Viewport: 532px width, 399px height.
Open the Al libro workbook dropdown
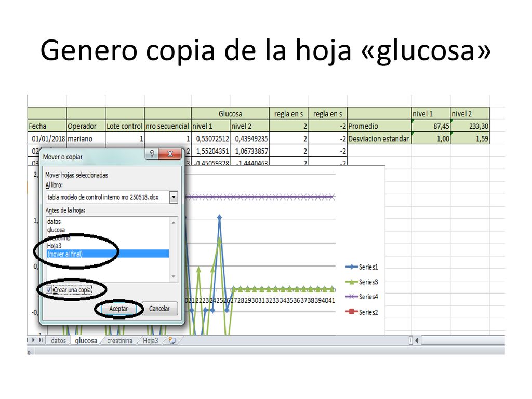(x=174, y=197)
